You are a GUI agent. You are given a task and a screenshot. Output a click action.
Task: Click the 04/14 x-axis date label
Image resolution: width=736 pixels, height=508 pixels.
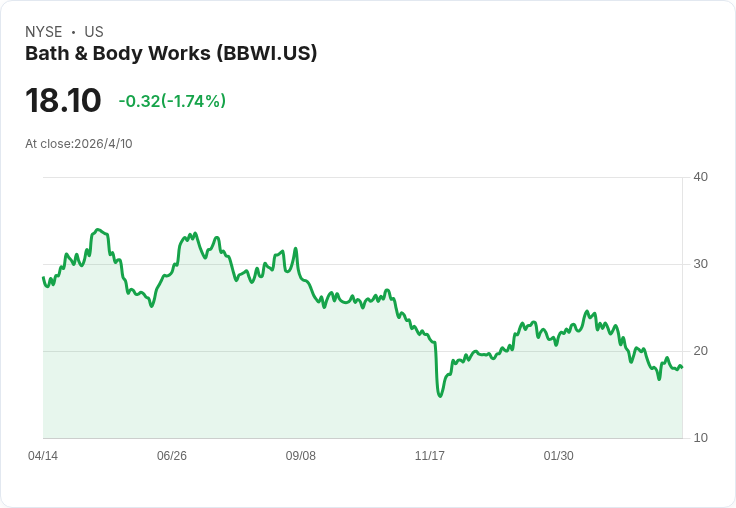[x=43, y=456]
